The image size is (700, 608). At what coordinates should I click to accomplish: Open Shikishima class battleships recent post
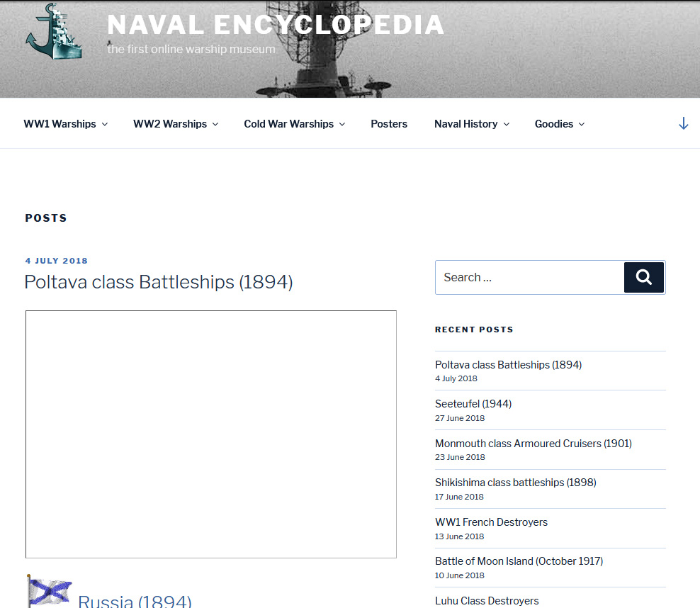516,483
